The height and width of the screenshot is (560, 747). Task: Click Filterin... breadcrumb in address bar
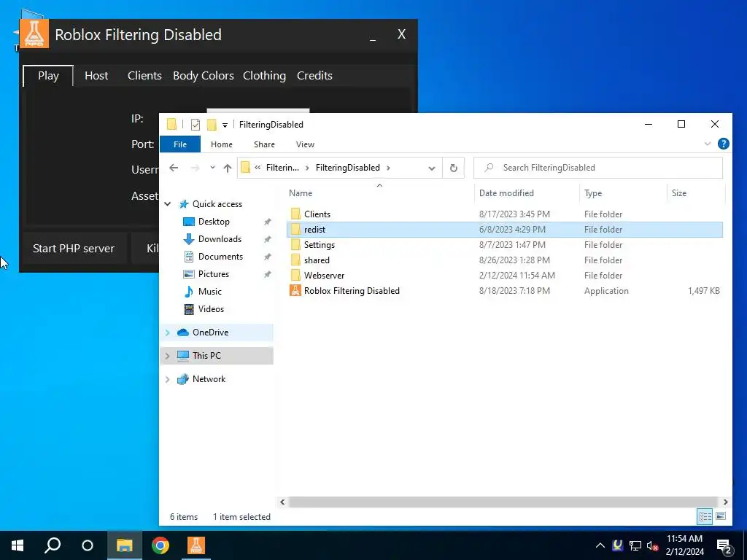point(282,168)
